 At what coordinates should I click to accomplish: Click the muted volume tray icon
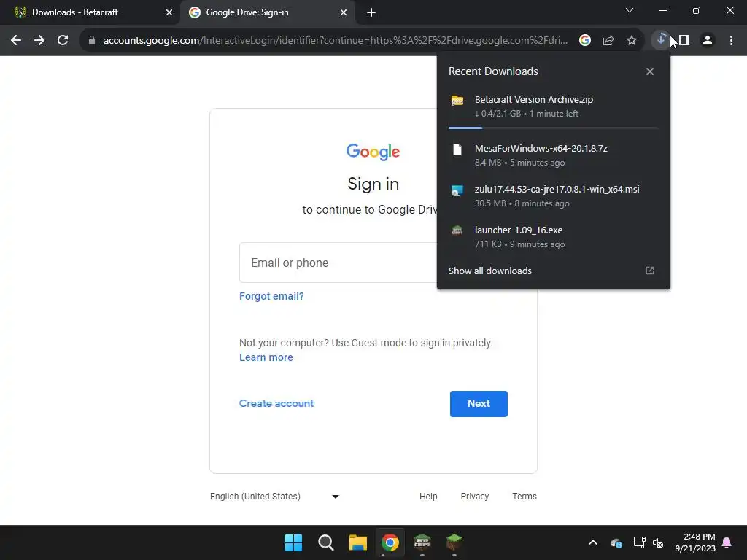coord(658,542)
